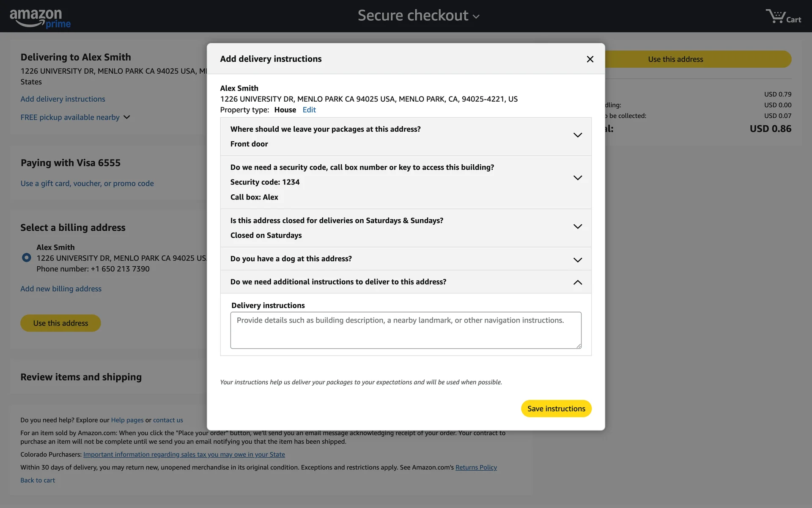The height and width of the screenshot is (508, 812).
Task: Select the Alex Smith billing address radio
Action: tap(27, 257)
